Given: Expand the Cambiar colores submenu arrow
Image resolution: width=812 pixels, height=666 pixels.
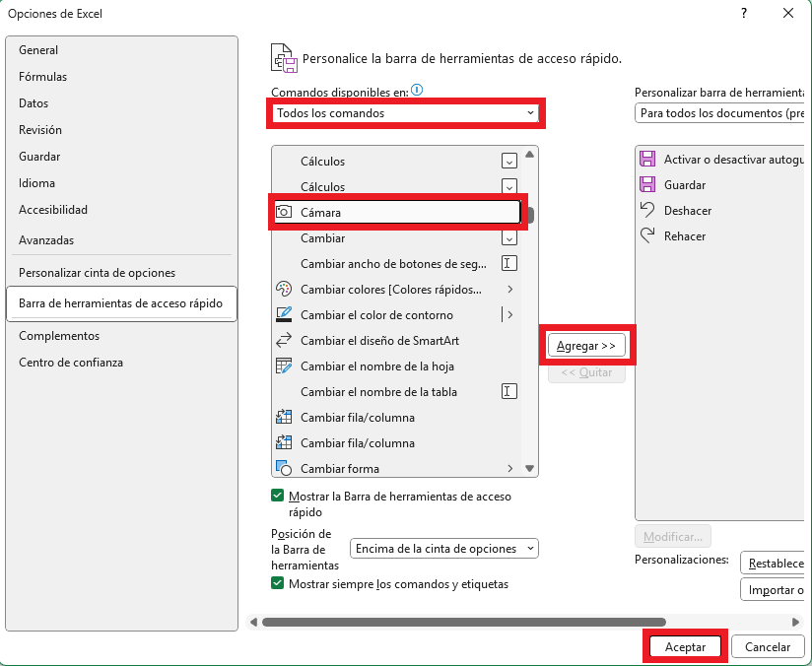Looking at the screenshot, I should [510, 289].
